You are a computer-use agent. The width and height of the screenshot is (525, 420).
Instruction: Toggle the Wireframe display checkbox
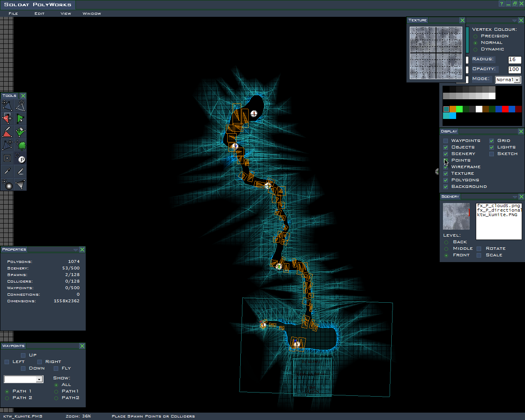(446, 167)
